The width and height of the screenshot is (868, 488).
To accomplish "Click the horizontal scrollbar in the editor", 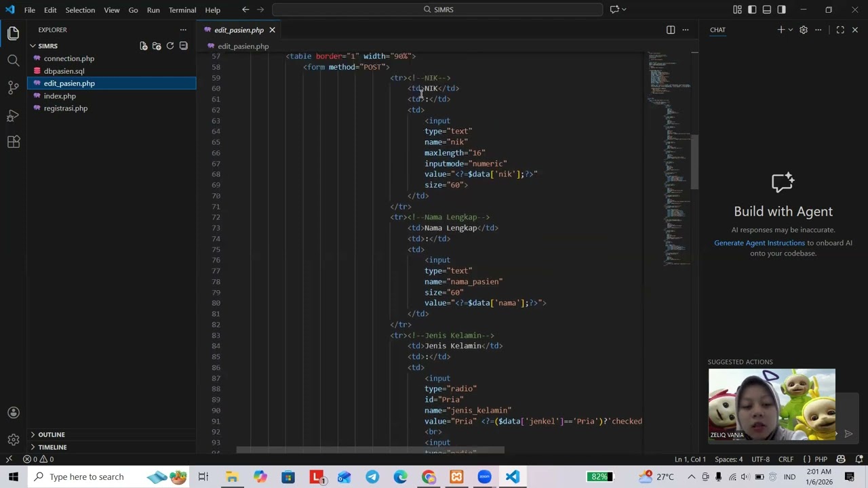I will [370, 449].
